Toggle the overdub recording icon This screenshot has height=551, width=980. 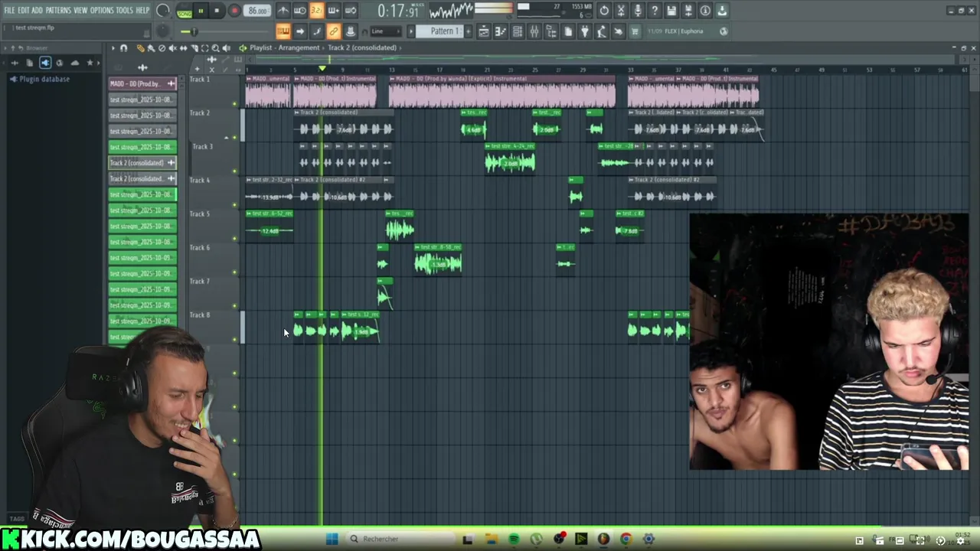tap(334, 11)
